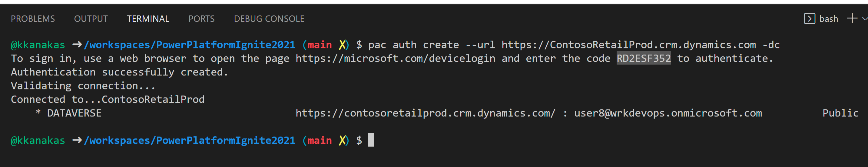
Task: Click the ContosoRetailProd URL in the pac command
Action: [x=628, y=45]
